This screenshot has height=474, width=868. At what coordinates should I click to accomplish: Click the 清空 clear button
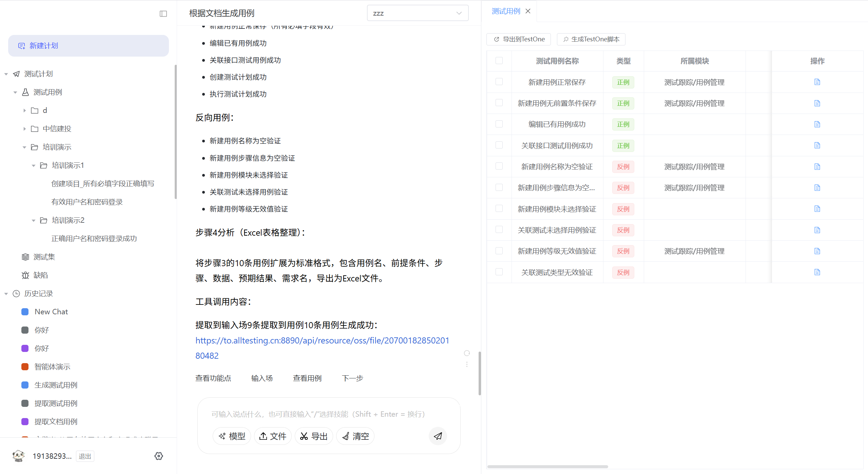click(355, 436)
